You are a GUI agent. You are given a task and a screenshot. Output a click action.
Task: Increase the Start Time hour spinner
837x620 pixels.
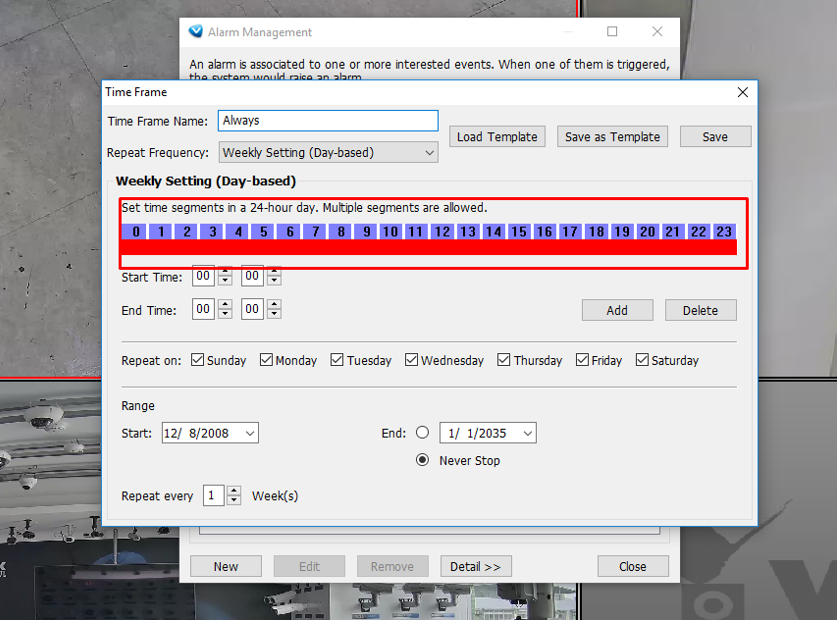click(225, 272)
